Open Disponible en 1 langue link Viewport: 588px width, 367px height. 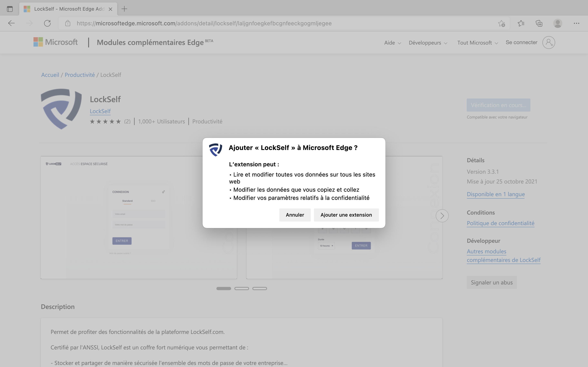[496, 194]
